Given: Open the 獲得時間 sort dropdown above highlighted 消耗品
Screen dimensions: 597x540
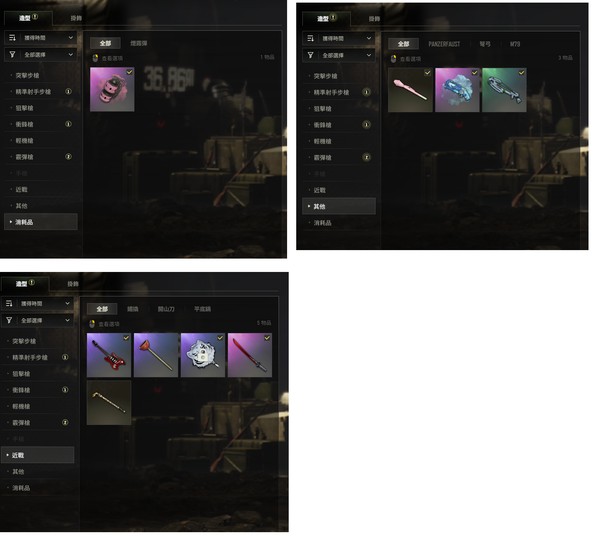Looking at the screenshot, I should [x=41, y=38].
